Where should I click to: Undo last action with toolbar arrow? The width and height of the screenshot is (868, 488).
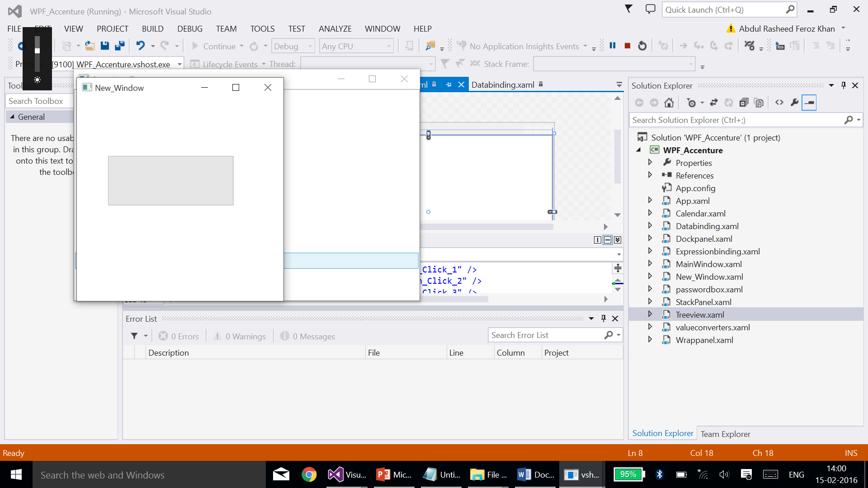tap(141, 46)
